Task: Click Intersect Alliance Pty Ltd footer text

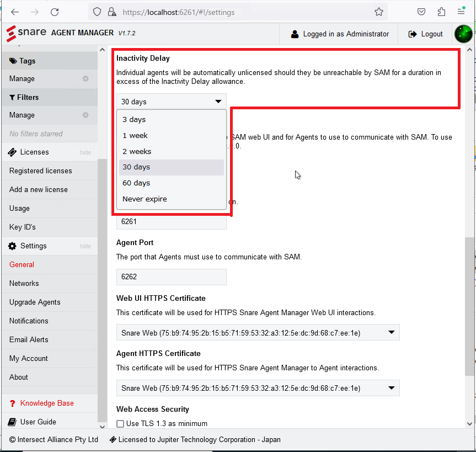Action: 54,439
